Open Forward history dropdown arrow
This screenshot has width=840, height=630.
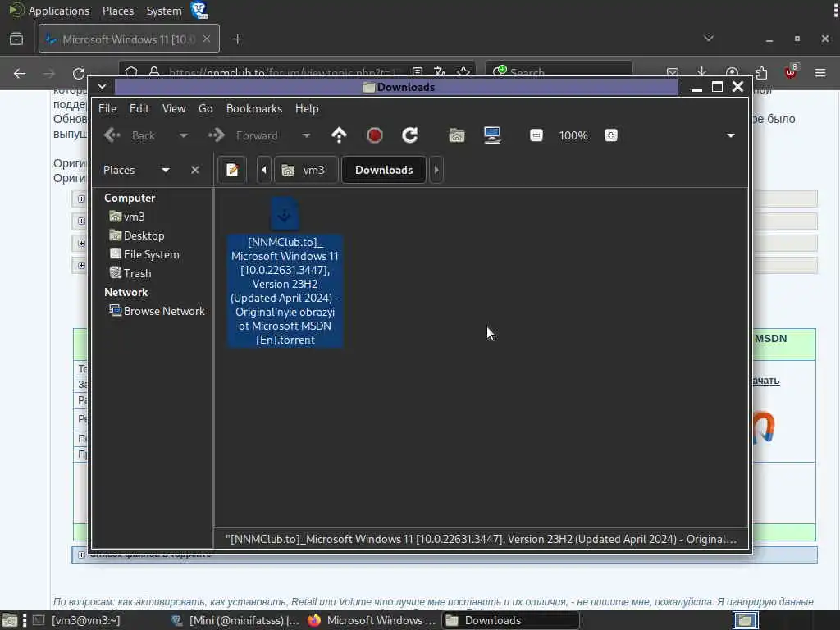point(306,135)
